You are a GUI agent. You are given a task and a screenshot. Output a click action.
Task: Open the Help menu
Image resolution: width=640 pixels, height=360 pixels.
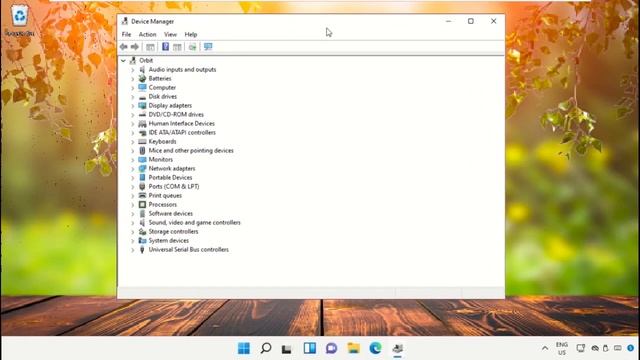tap(191, 34)
